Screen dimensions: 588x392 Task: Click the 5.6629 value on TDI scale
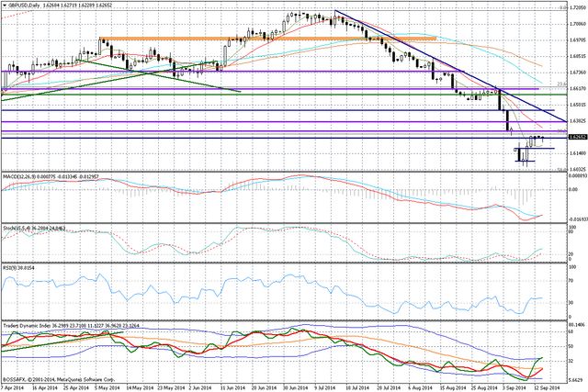coord(577,380)
